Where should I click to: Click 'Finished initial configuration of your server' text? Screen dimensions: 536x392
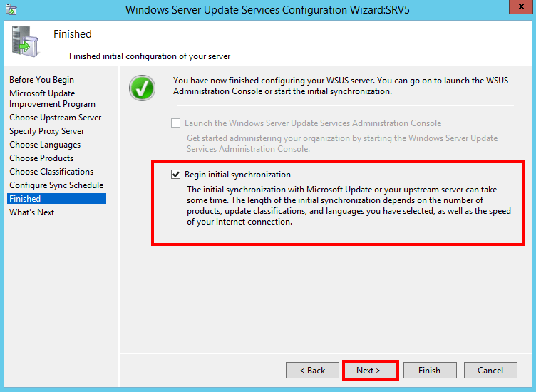click(150, 56)
